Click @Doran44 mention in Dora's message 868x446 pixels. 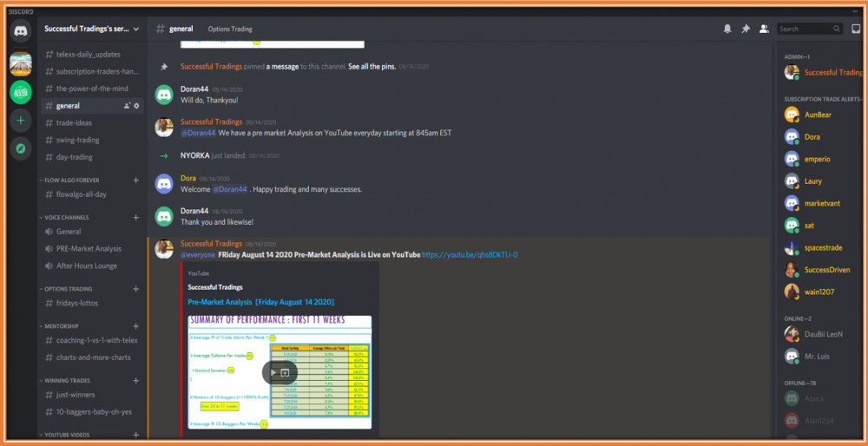click(x=230, y=189)
